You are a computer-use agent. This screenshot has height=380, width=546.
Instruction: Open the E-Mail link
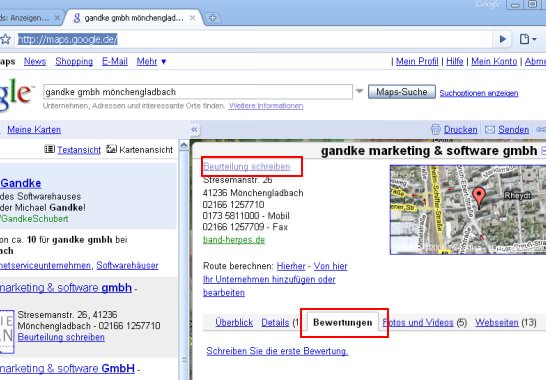click(115, 61)
